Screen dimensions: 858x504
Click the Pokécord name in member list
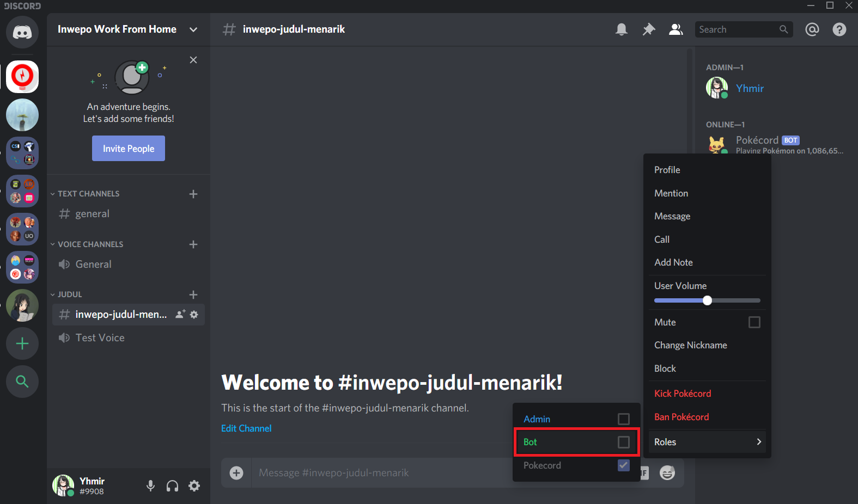pos(757,140)
